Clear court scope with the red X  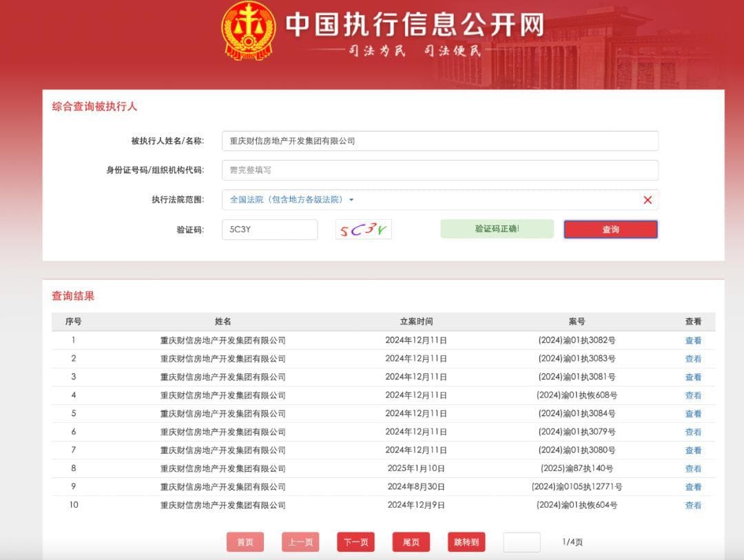point(647,200)
